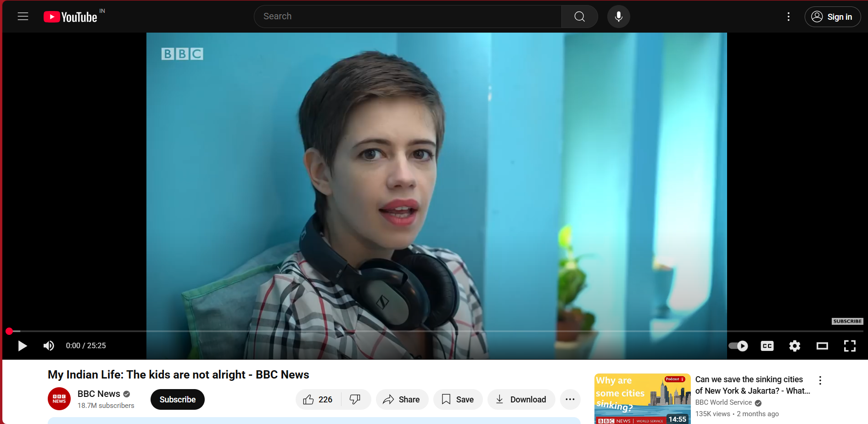Click Sign in button

832,17
